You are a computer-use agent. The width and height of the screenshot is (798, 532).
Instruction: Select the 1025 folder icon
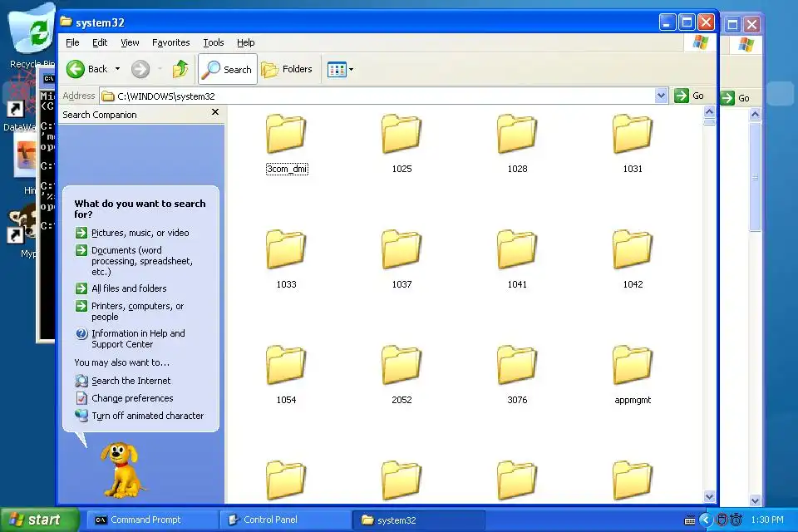pyautogui.click(x=401, y=133)
